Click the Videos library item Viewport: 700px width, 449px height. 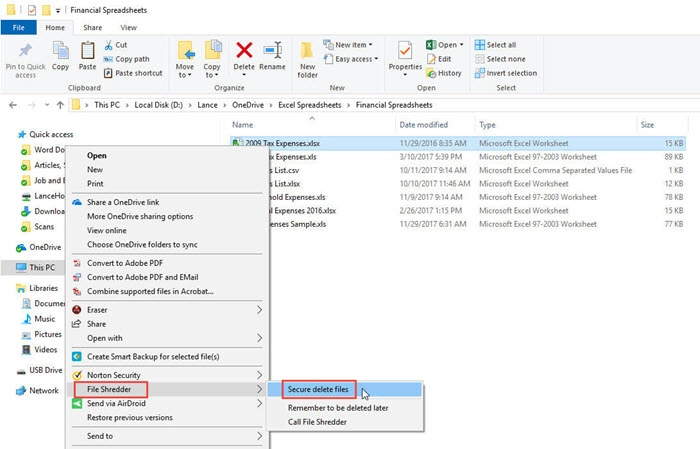click(46, 350)
